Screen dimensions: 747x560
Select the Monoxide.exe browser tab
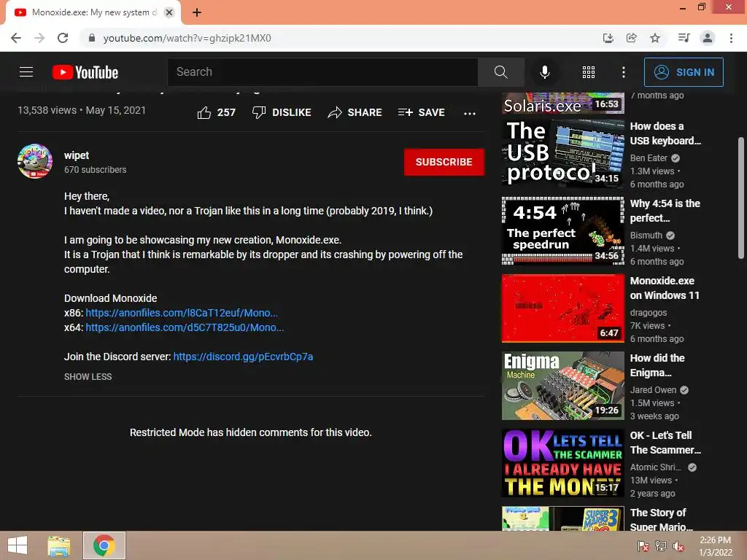coord(93,13)
